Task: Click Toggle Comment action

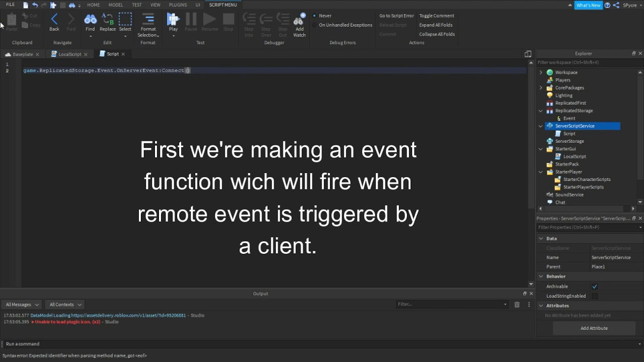Action: (436, 16)
